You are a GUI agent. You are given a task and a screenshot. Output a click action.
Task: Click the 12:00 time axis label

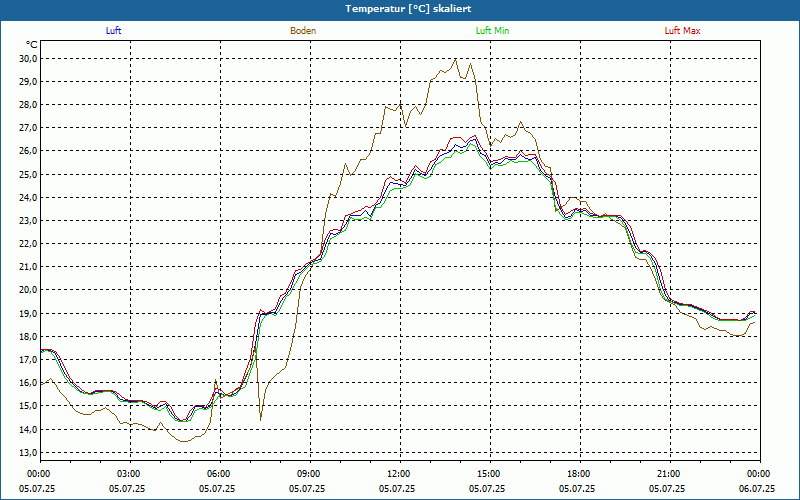click(x=399, y=474)
